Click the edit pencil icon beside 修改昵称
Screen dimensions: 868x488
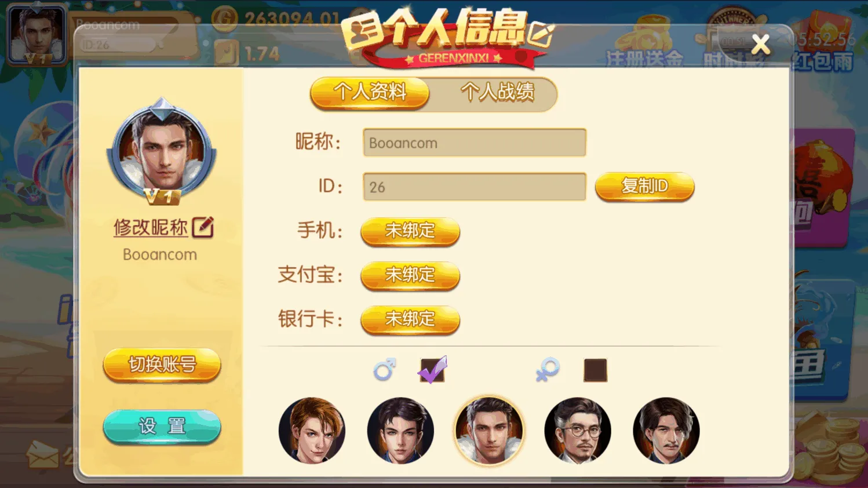[x=203, y=227]
